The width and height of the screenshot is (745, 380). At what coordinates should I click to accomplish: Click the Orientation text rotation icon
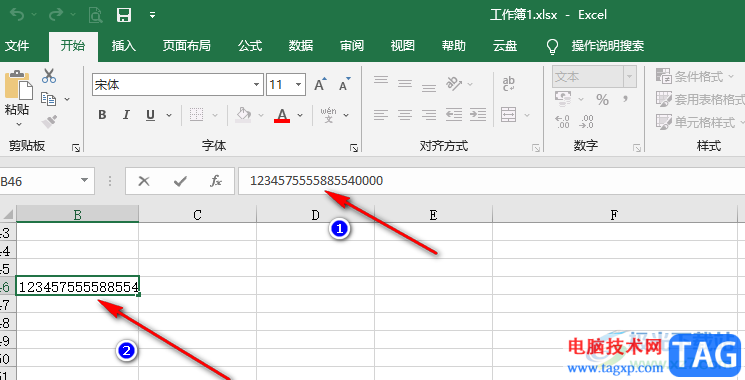click(x=454, y=84)
